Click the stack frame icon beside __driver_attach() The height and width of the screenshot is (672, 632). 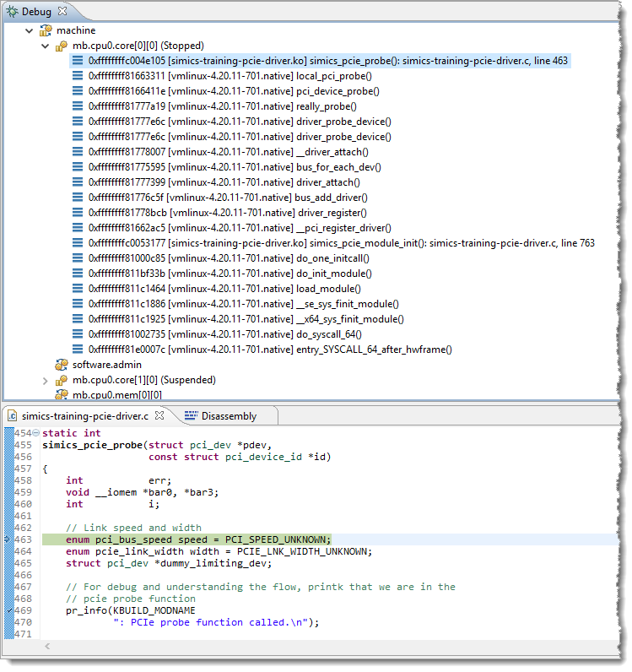(78, 152)
